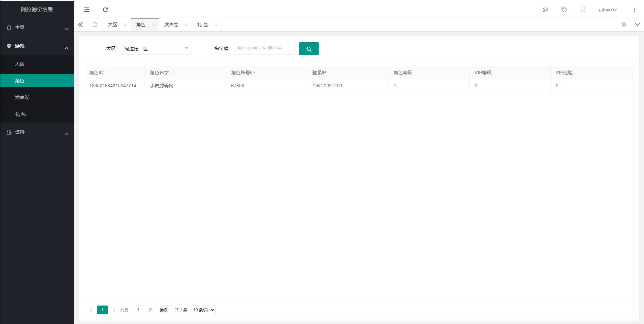Click the fullscreen expand icon
Screen dimensions: 644x324
[x=583, y=10]
